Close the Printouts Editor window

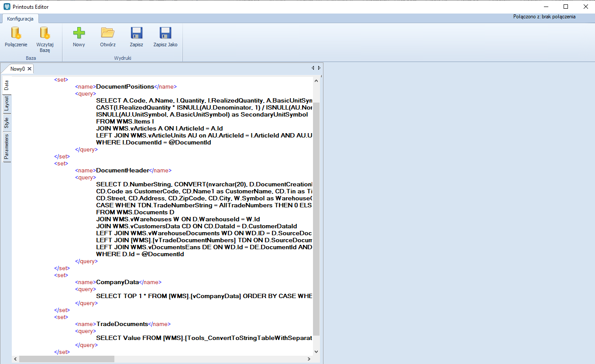[x=585, y=7]
